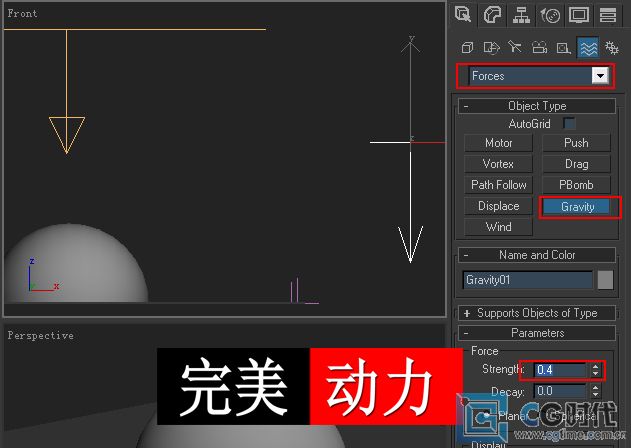Viewport: 631px width, 448px height.
Task: Select the Space Warps category icon
Action: (x=588, y=48)
